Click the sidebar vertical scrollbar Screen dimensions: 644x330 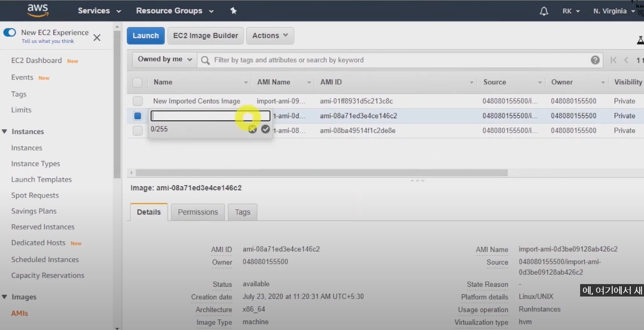tap(117, 104)
